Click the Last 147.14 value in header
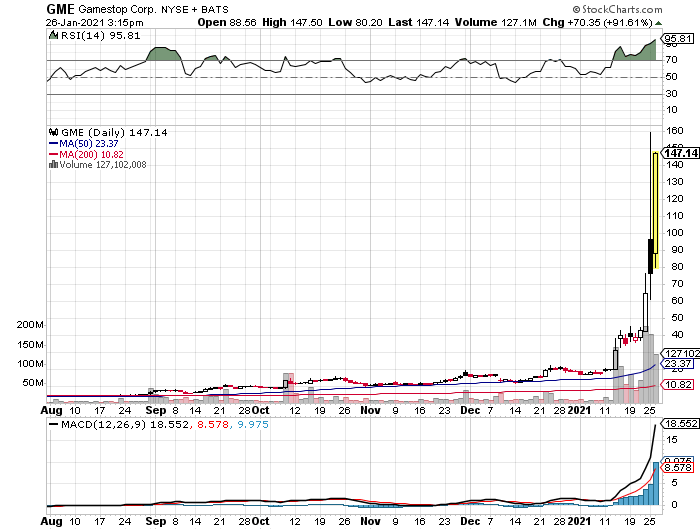 [x=419, y=22]
